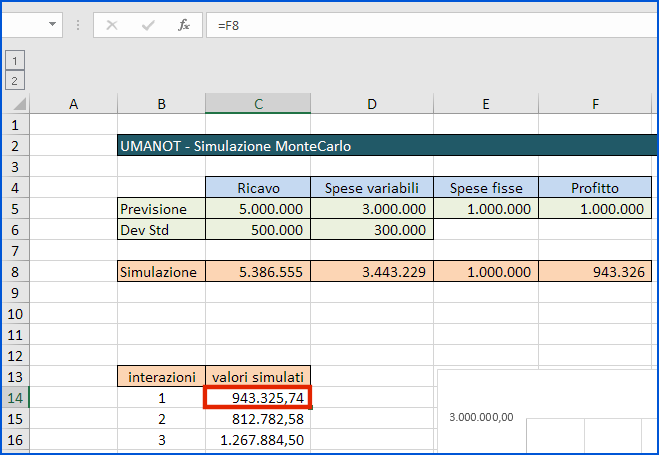Show outline level 1 grouping
Screen dimensions: 659x455
pos(15,61)
